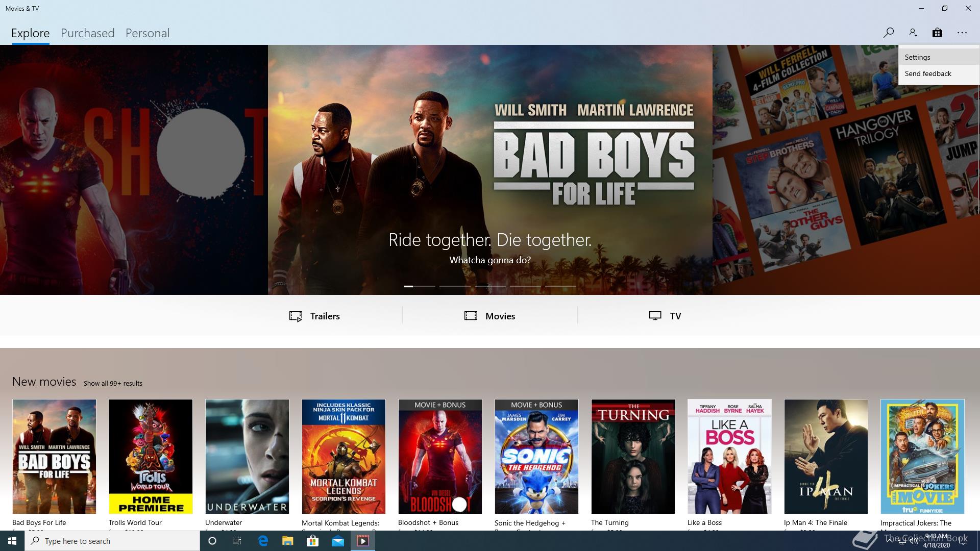Click Ip Man 4: The Finale title
This screenshot has height=551, width=980.
pyautogui.click(x=816, y=522)
